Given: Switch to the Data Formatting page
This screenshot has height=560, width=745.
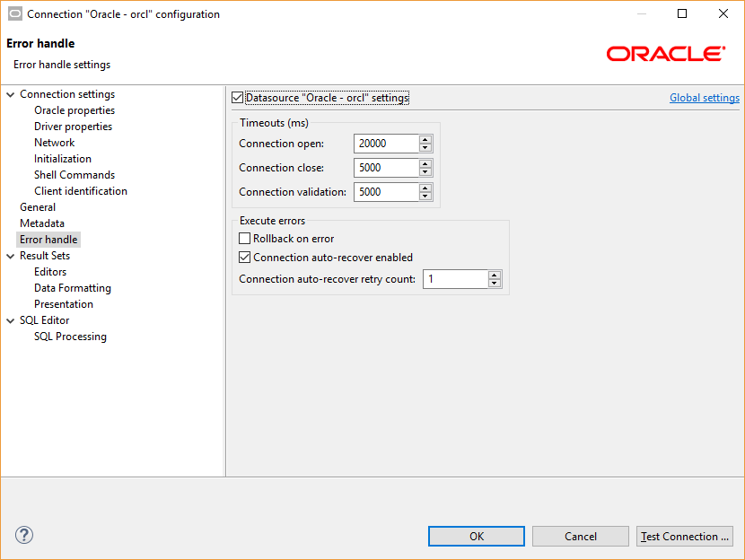Looking at the screenshot, I should point(72,287).
